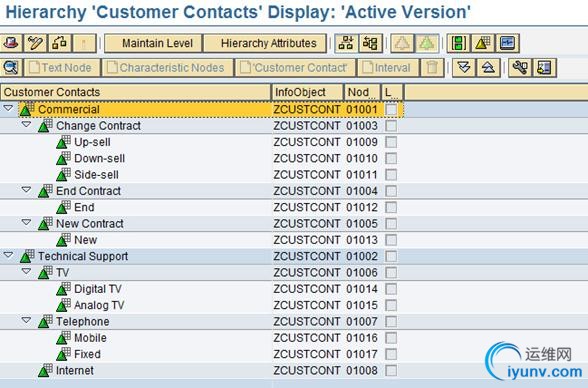Click the node icon beside Internet
588x388 pixels.
click(45, 370)
